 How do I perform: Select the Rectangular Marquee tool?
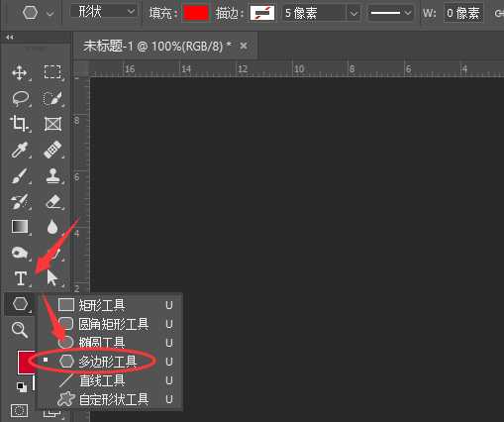coord(52,72)
